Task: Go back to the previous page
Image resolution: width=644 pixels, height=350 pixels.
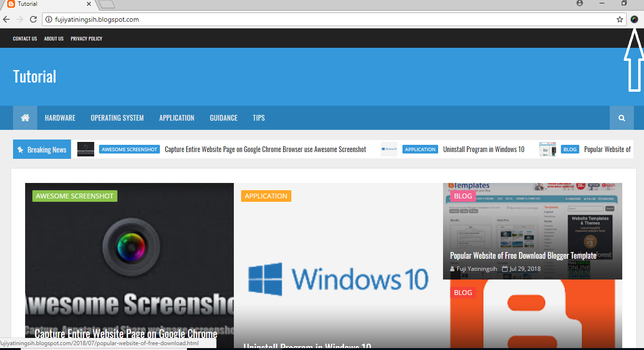Action: (x=6, y=19)
